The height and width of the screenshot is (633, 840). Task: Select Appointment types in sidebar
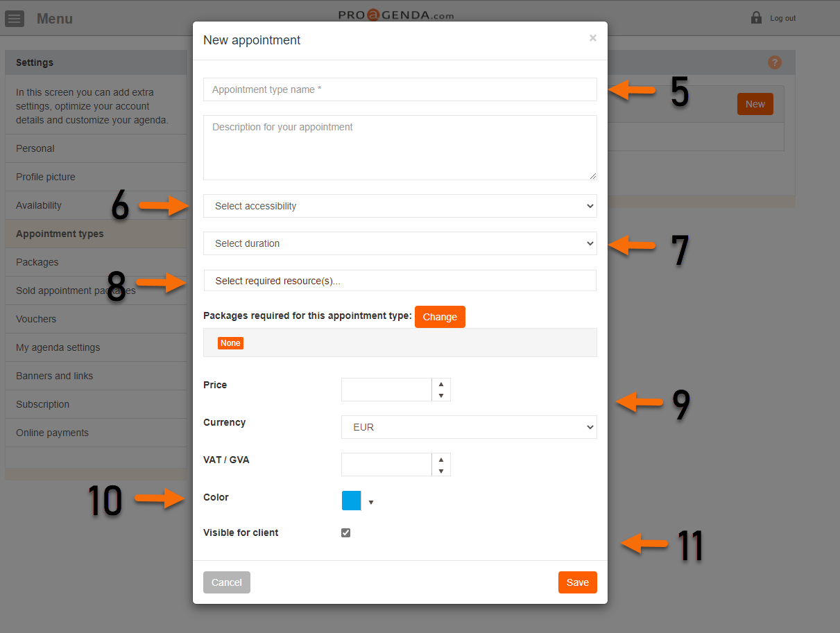pos(96,234)
